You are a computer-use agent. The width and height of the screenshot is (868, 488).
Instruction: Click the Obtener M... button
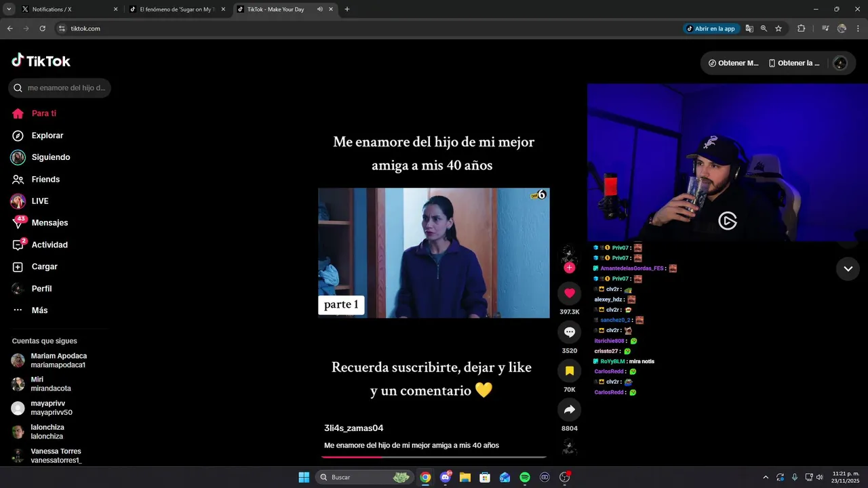click(733, 63)
